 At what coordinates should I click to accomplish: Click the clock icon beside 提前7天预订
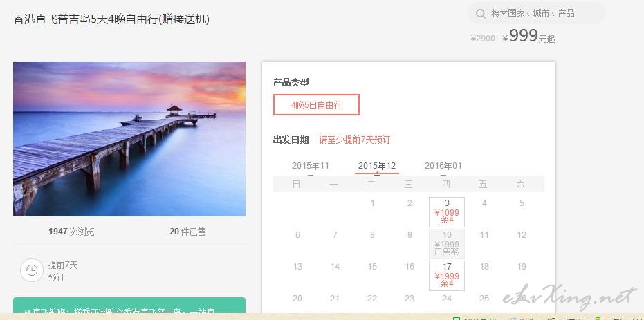32,270
